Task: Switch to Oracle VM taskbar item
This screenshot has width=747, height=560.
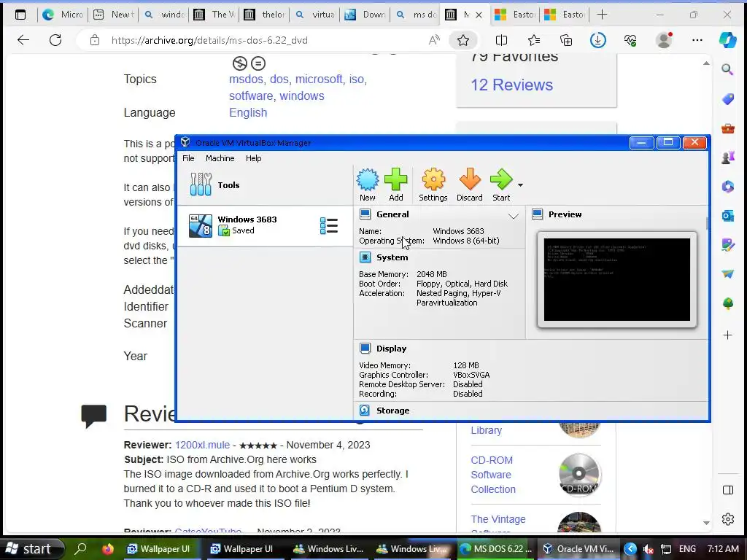Action: (x=578, y=548)
